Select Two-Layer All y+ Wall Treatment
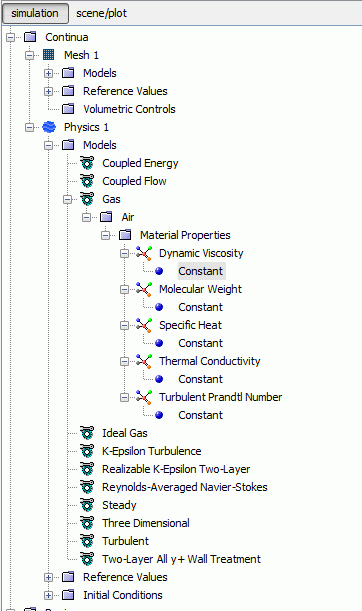The width and height of the screenshot is (362, 611). point(181,559)
